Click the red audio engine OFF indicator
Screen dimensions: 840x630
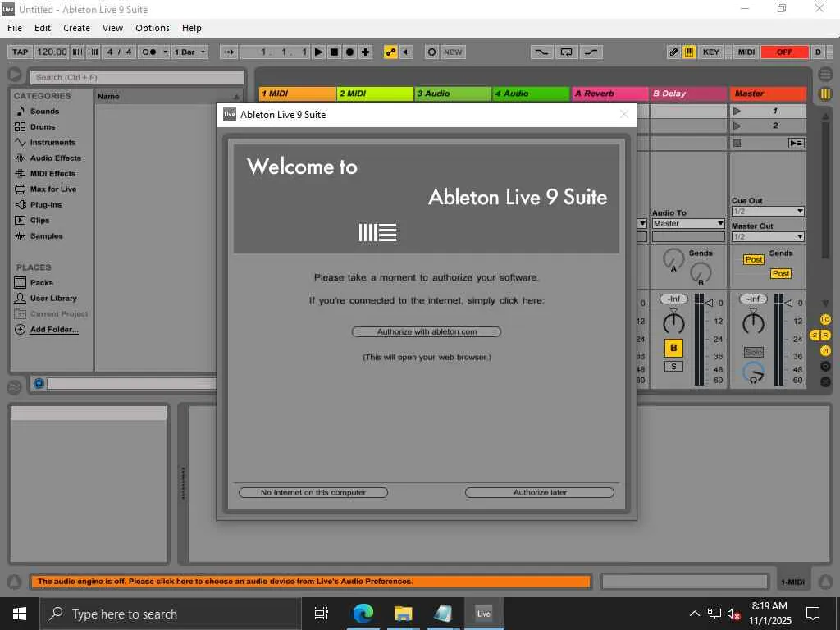[784, 52]
